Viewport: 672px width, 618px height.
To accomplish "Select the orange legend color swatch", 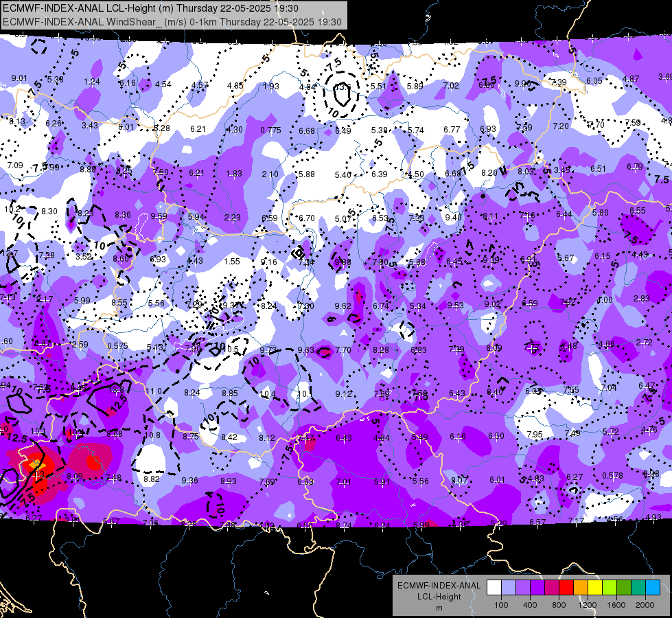I will tap(581, 588).
